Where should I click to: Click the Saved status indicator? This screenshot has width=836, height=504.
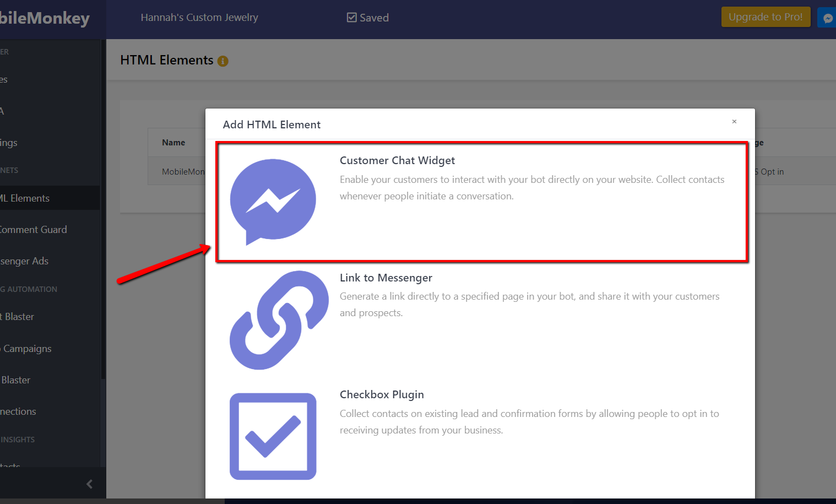click(x=368, y=18)
